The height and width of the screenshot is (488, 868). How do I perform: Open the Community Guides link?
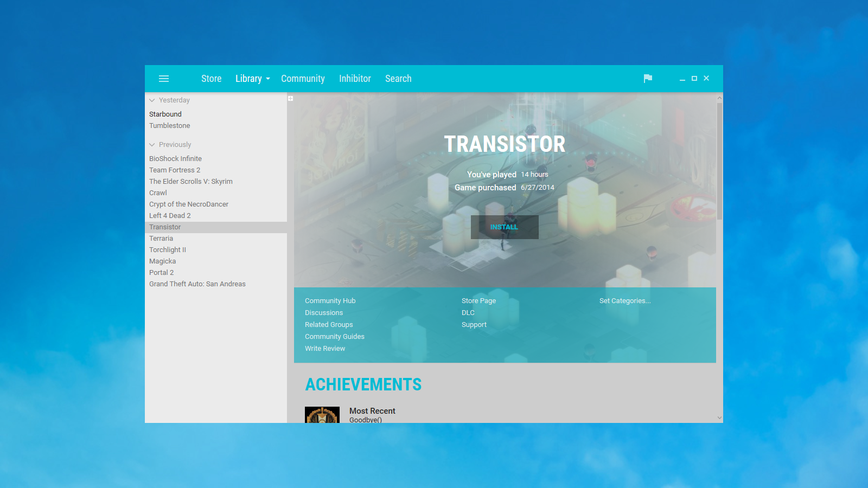tap(335, 337)
